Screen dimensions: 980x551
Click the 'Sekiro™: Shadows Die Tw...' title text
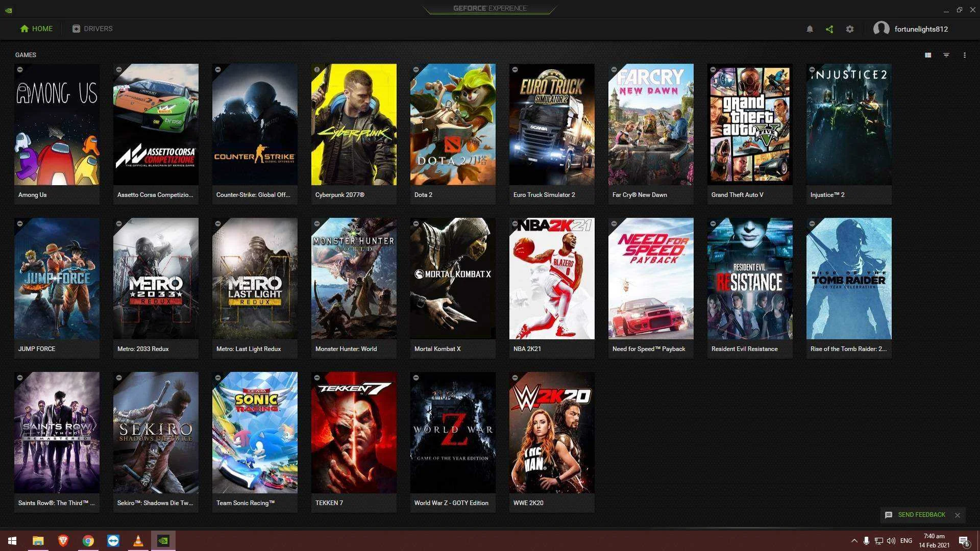coord(155,503)
